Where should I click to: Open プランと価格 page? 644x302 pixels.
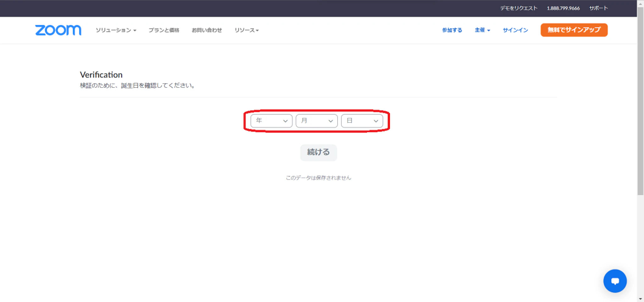tap(164, 30)
